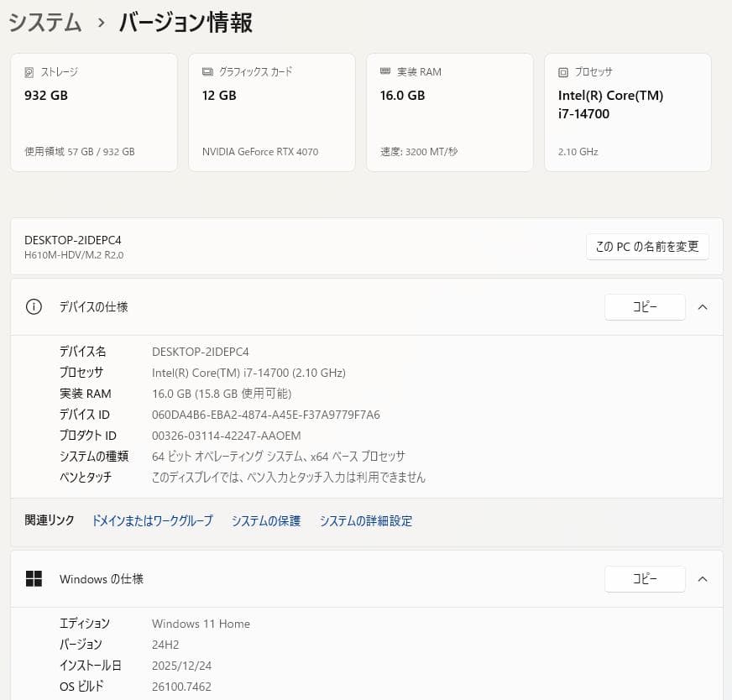Image resolution: width=732 pixels, height=700 pixels.
Task: Click the デバイス ID value 060DA4B6-EBA2-4874
Action: 265,415
